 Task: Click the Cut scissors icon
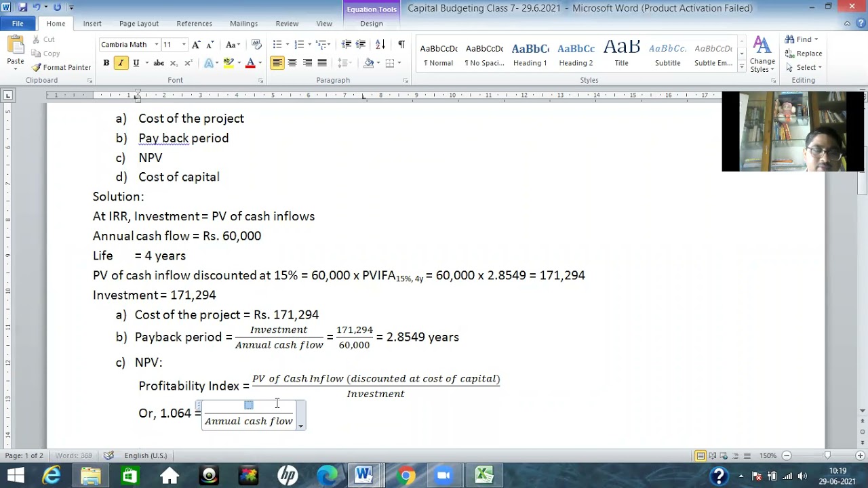(x=35, y=40)
